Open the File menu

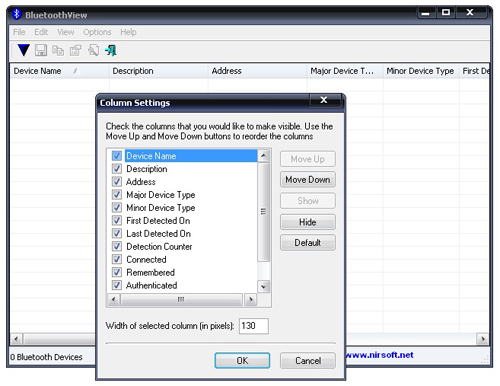[19, 32]
